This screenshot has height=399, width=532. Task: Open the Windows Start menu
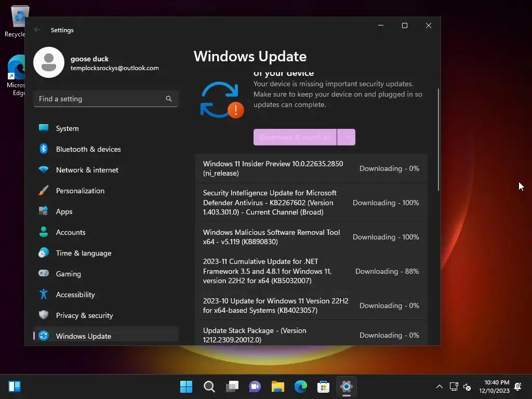[x=186, y=387]
